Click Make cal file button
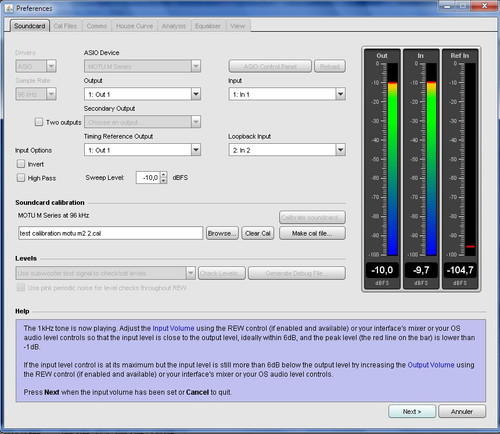The width and height of the screenshot is (500, 434). pos(312,233)
